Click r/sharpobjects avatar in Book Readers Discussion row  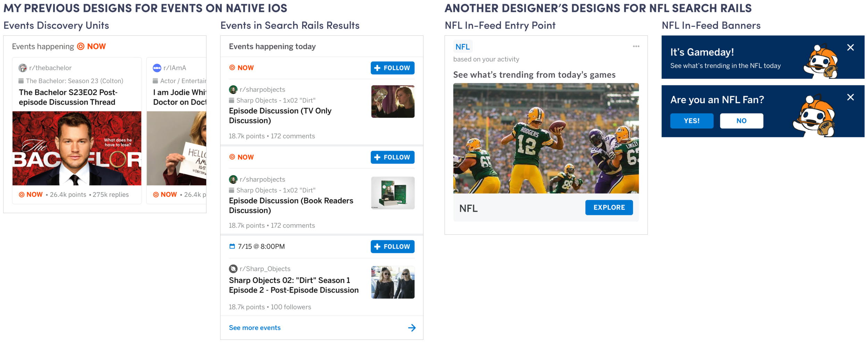tap(233, 179)
